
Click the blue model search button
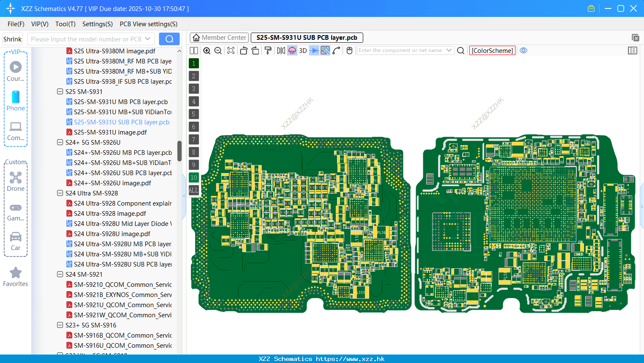pyautogui.click(x=169, y=39)
